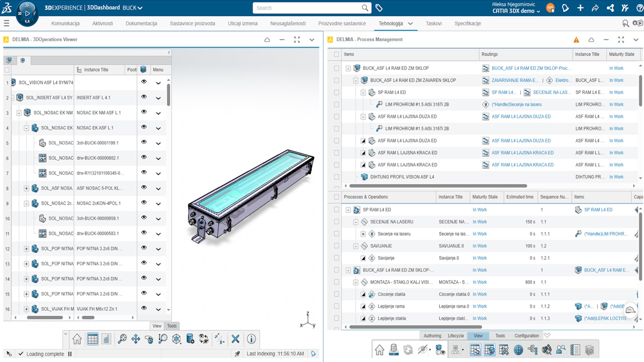
Task: Switch to the Dokumentacija tab
Action: click(141, 24)
